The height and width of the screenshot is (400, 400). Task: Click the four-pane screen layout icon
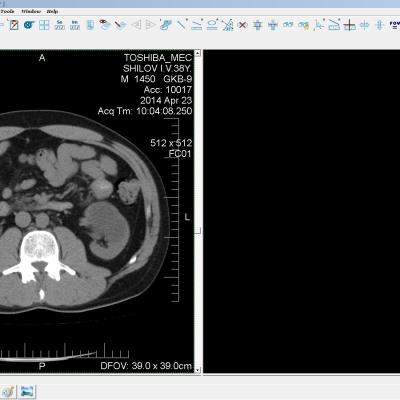pyautogui.click(x=44, y=25)
